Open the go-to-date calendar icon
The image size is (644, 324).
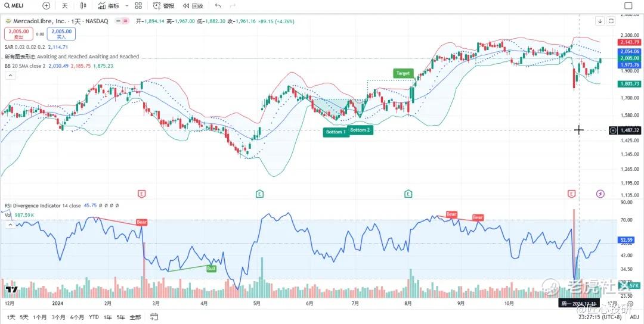pos(154,317)
